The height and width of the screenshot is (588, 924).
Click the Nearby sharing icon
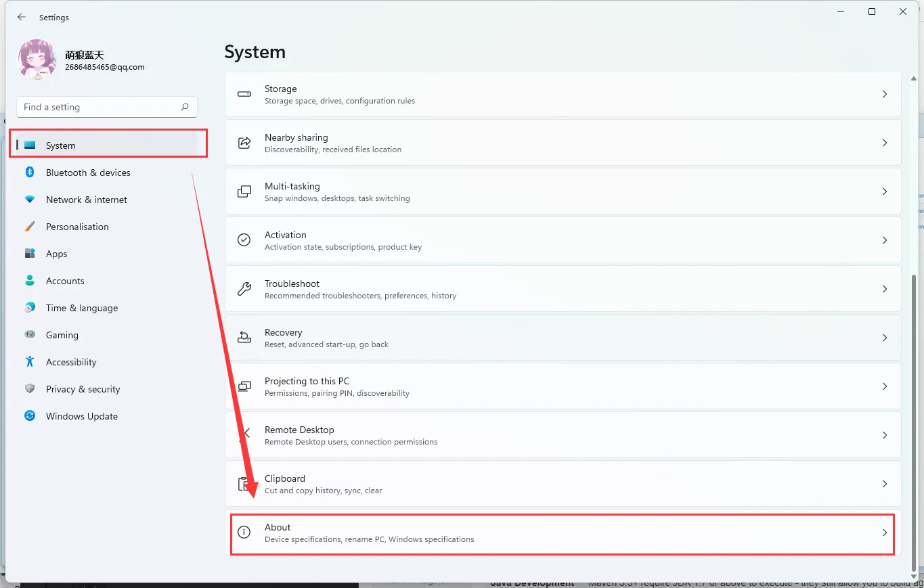coord(244,143)
